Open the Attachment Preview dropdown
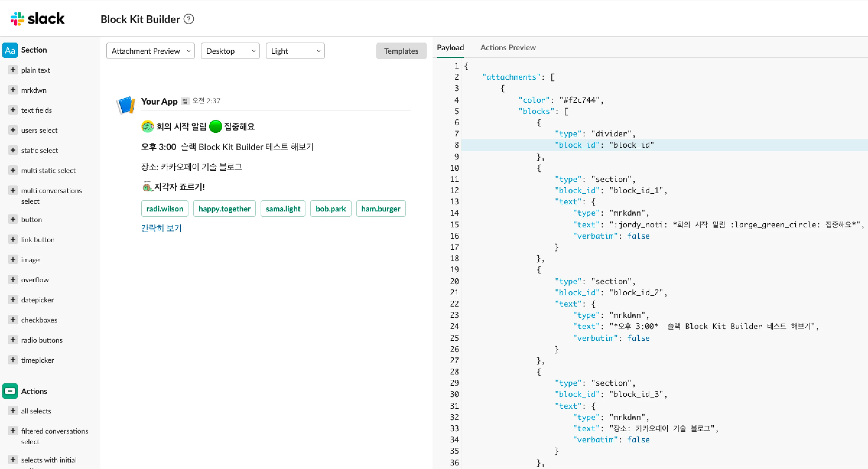The width and height of the screenshot is (868, 469). (151, 51)
